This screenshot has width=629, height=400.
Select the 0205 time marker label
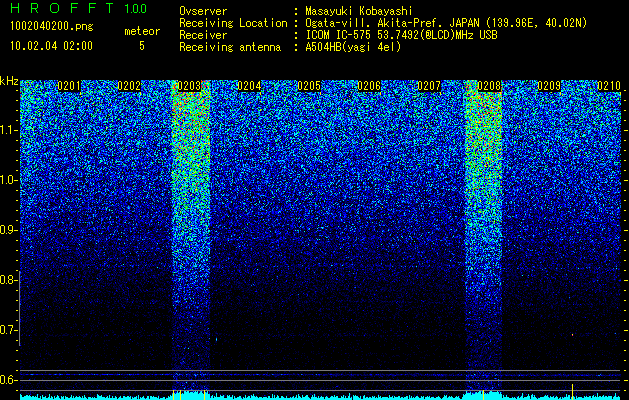(x=309, y=86)
